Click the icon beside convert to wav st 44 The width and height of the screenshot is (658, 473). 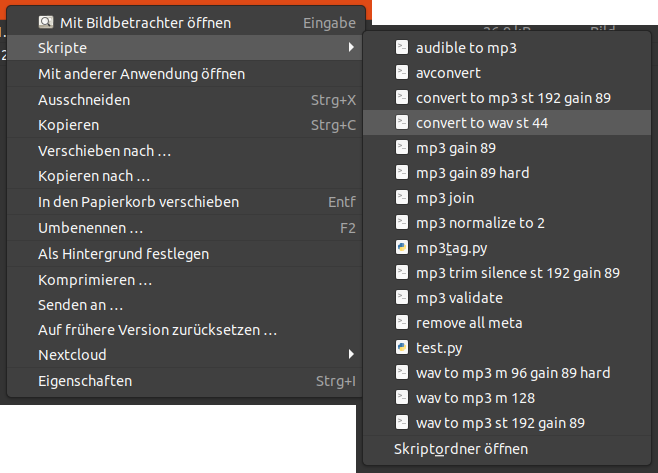[x=402, y=123]
